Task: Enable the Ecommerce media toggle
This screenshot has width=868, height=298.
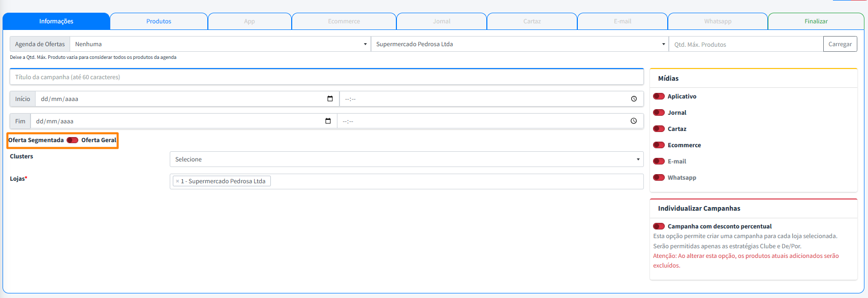Action: point(659,145)
